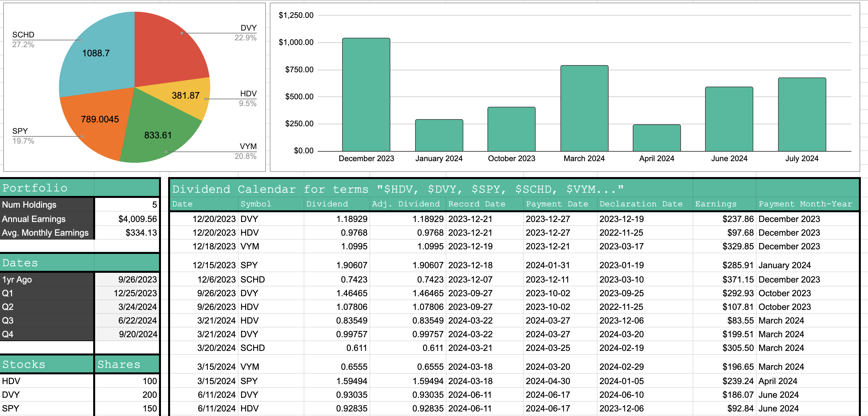This screenshot has width=868, height=416.
Task: Select SPY shares value 150
Action: [x=127, y=408]
